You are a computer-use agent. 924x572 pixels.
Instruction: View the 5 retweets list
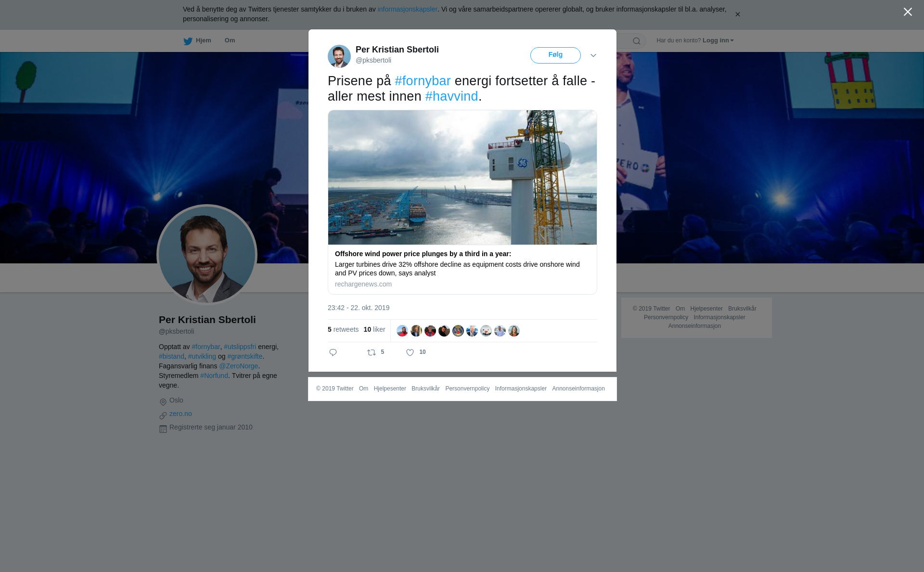click(343, 329)
